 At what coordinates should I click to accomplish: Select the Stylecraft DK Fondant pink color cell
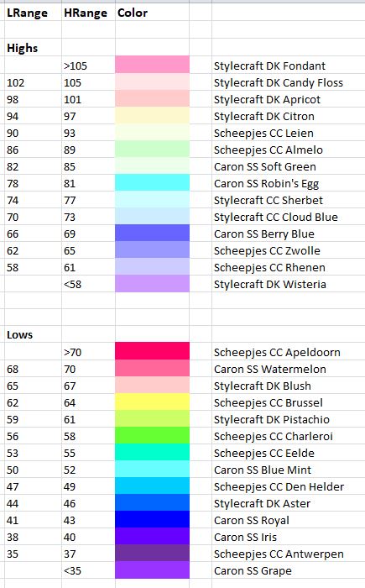pos(152,65)
